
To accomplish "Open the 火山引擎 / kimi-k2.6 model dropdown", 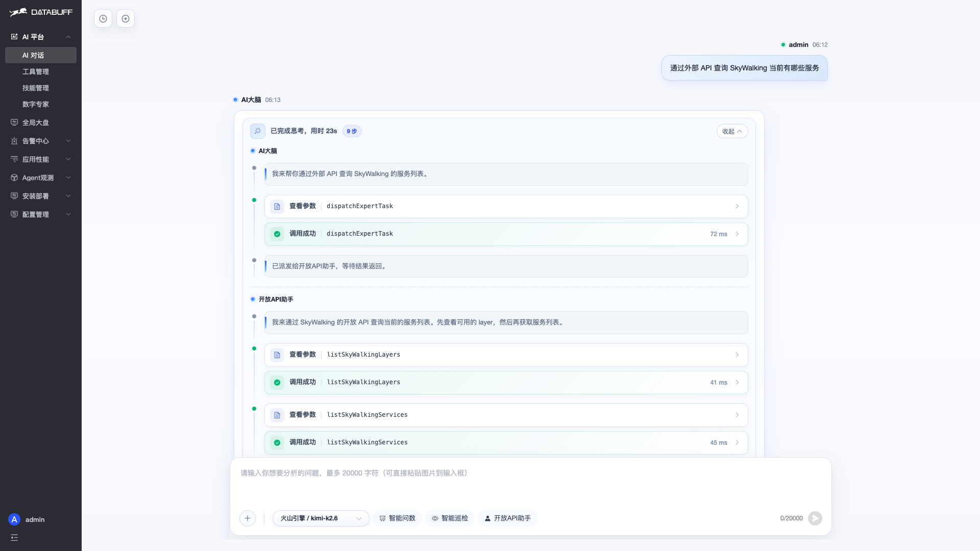I will pyautogui.click(x=321, y=518).
